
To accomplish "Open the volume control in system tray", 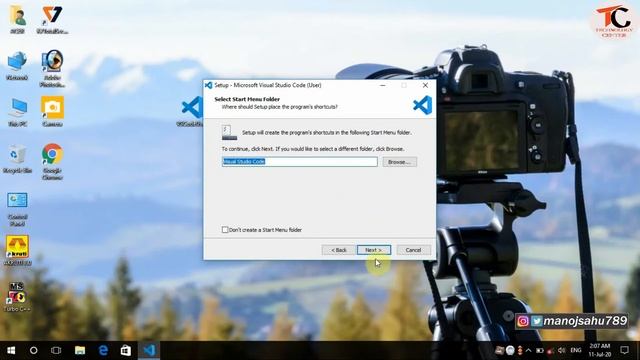I will [562, 351].
